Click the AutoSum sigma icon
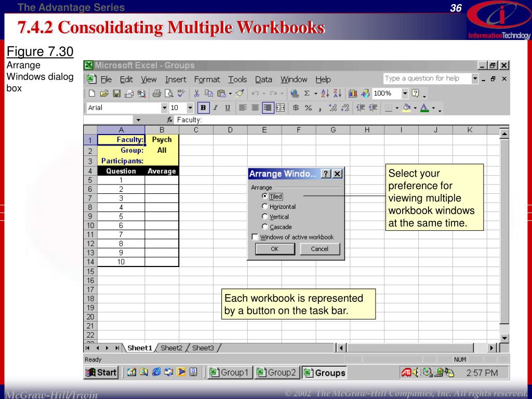 [307, 94]
